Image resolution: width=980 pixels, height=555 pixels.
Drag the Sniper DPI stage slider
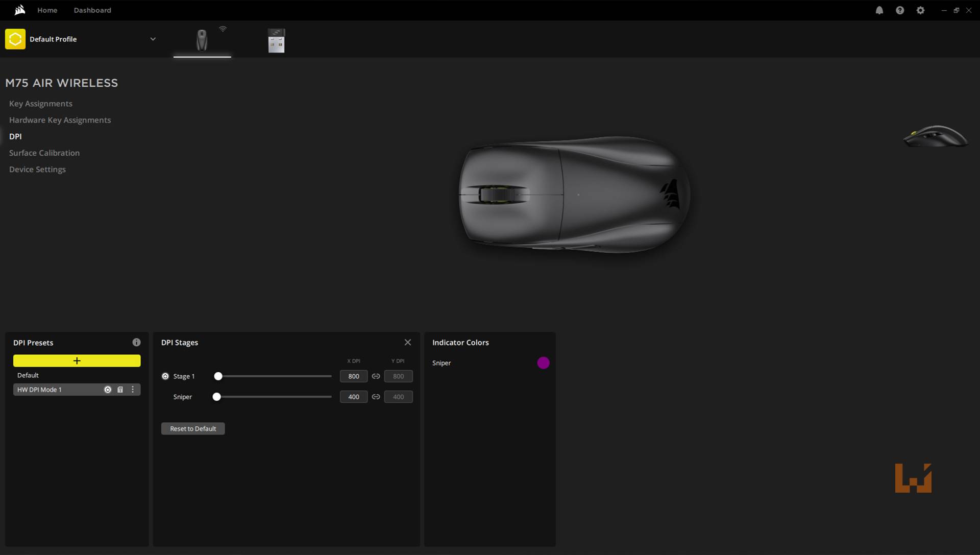(216, 397)
